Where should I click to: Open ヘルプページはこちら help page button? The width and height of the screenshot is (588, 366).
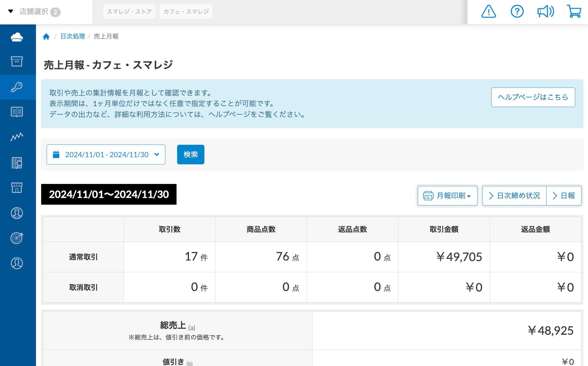point(533,97)
